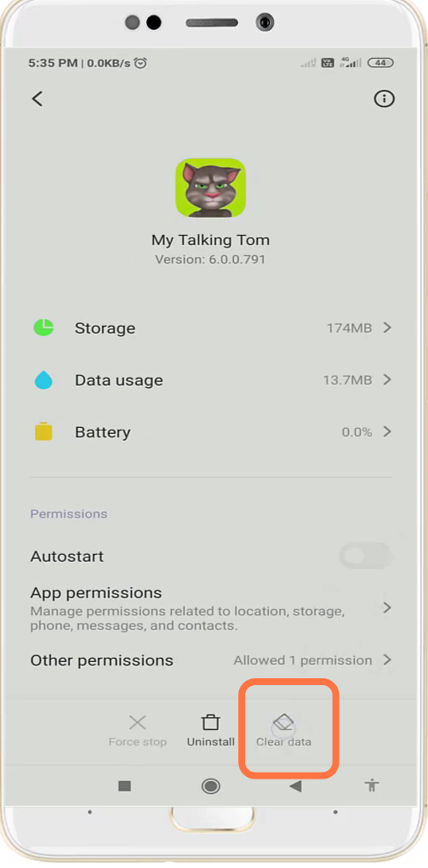Tap the Uninstall trash icon
The height and width of the screenshot is (868, 428).
tap(210, 722)
